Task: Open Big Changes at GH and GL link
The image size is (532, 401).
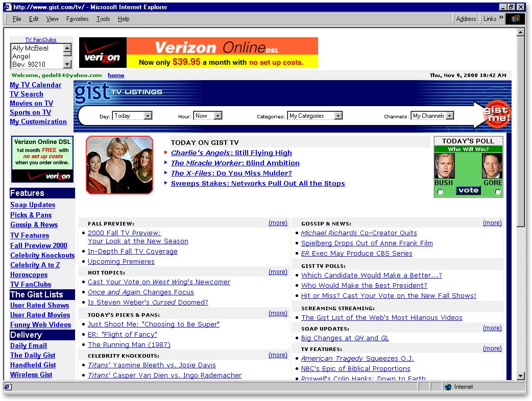Action: [x=345, y=338]
